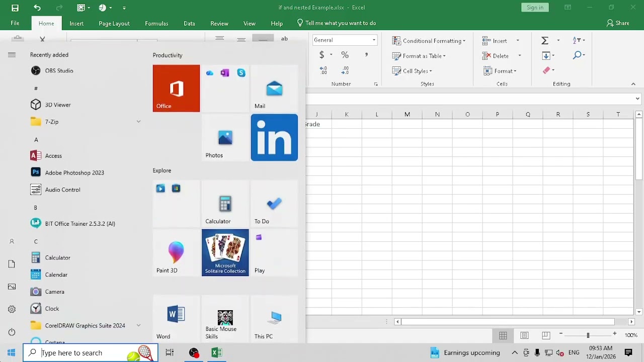
Task: Open Format as Table dropdown
Action: [419, 56]
